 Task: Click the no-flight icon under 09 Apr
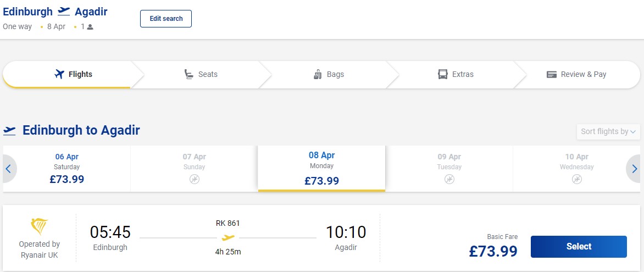click(x=449, y=179)
